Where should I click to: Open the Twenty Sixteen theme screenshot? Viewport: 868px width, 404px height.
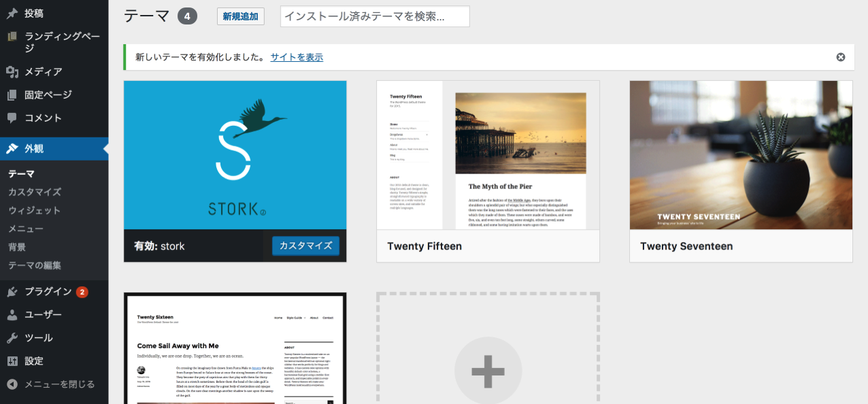click(x=235, y=350)
